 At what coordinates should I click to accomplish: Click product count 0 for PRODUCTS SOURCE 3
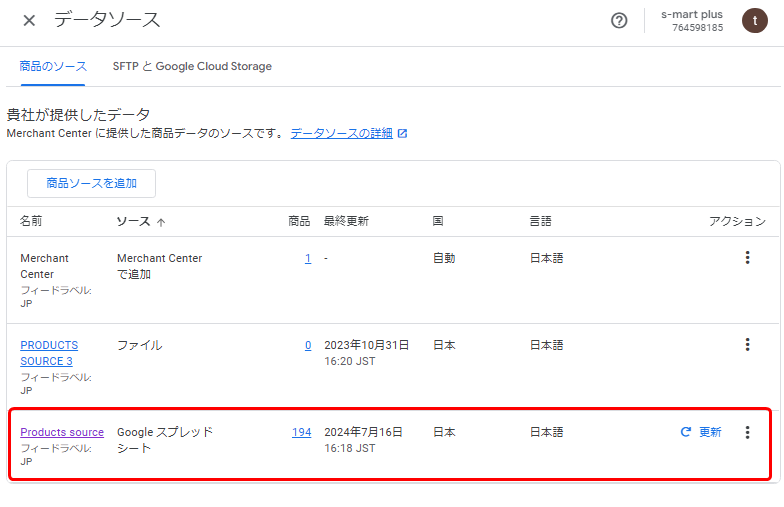(x=308, y=345)
